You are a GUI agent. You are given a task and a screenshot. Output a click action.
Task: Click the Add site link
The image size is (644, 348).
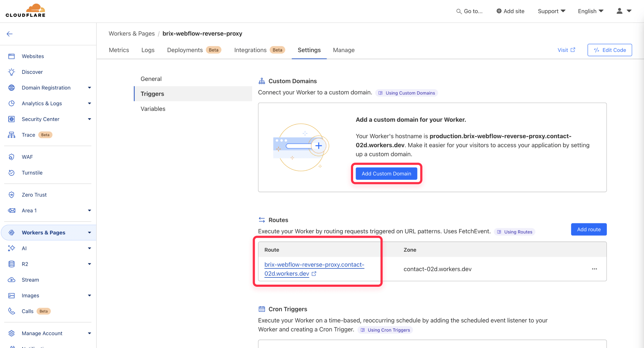(510, 11)
